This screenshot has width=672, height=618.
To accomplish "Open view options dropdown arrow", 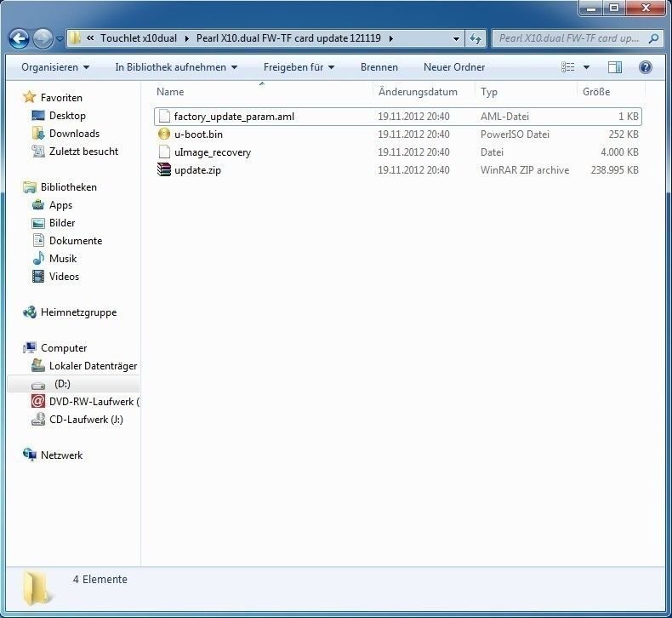I will (x=586, y=67).
